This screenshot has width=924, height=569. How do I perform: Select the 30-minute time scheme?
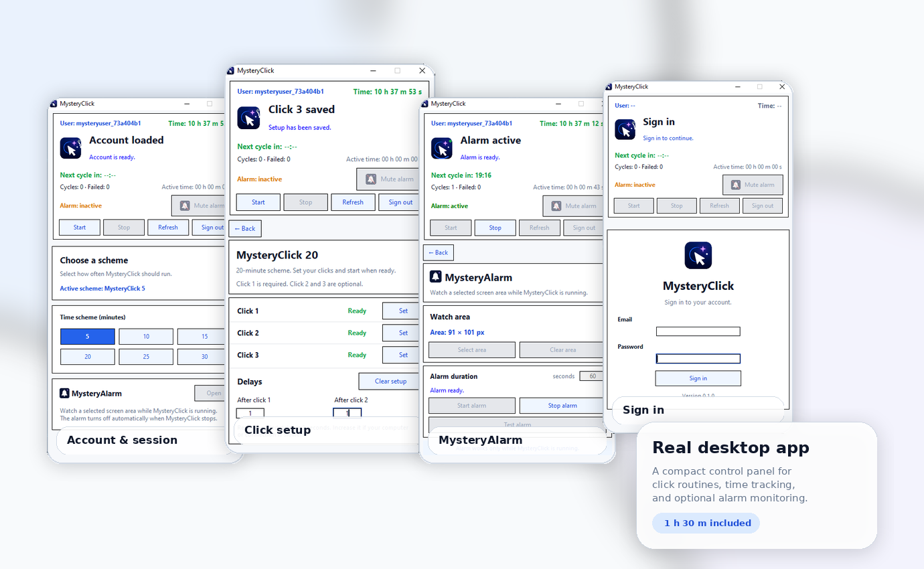[202, 357]
